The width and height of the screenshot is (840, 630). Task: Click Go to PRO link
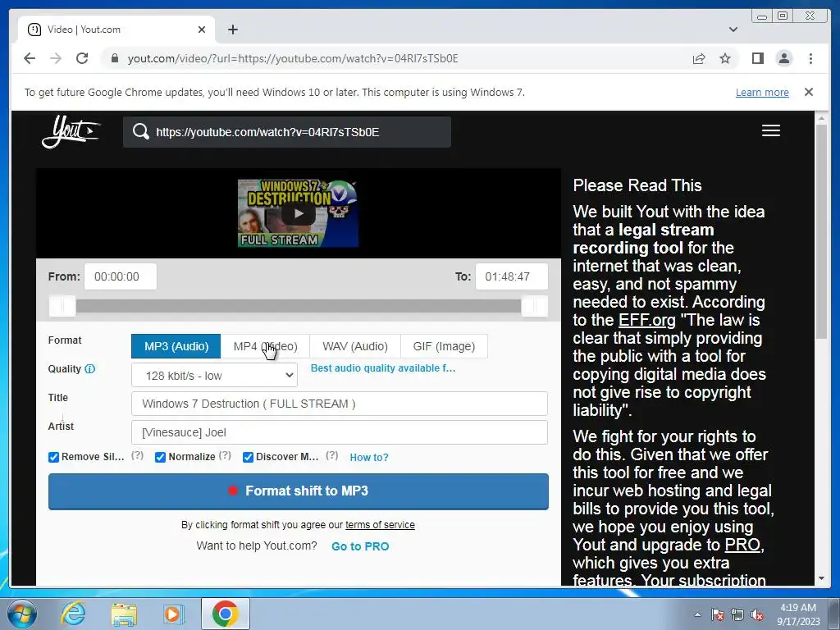pos(361,546)
